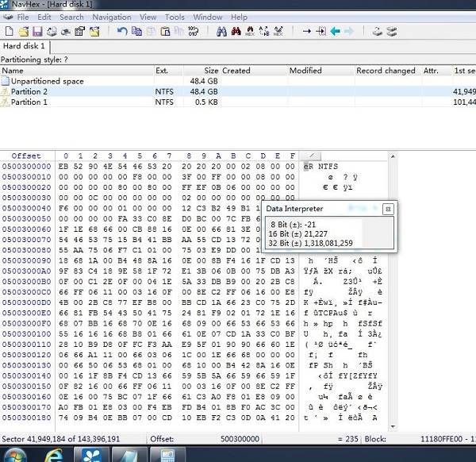Image resolution: width=476 pixels, height=462 pixels.
Task: Click the Open file folder icon
Action: [24, 31]
